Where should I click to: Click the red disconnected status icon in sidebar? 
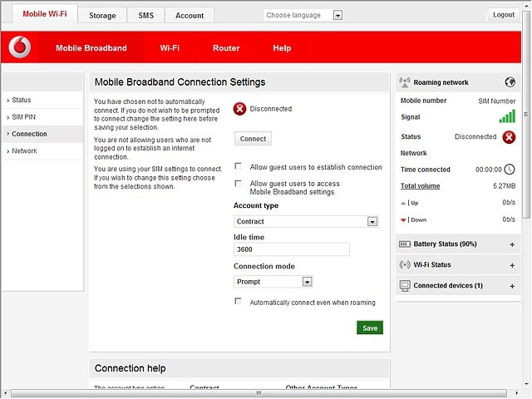coord(509,137)
